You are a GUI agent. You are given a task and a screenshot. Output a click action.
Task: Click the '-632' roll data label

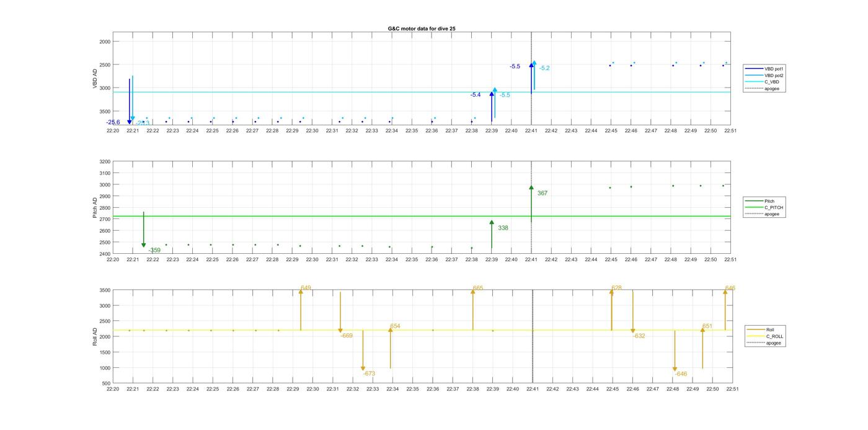click(639, 336)
